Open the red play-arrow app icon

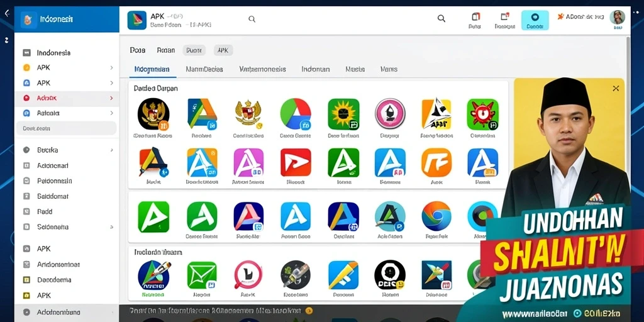pos(296,163)
